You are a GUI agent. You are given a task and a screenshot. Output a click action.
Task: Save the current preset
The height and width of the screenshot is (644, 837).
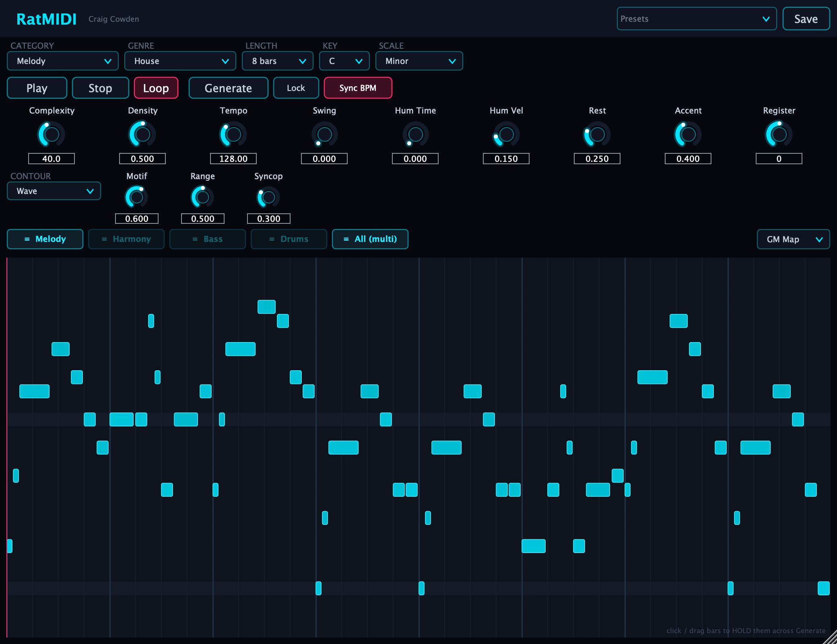click(x=806, y=19)
